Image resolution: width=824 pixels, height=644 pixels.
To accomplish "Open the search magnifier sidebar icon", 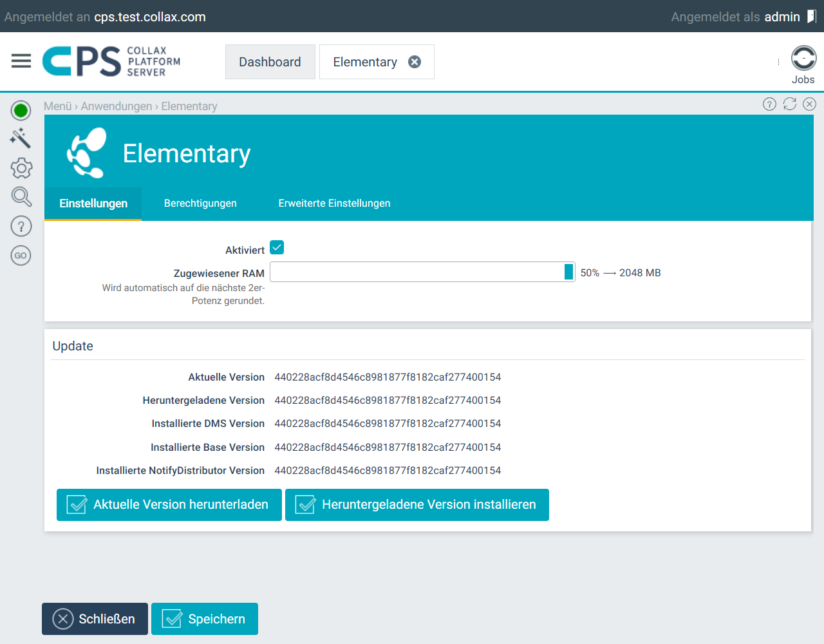I will (21, 197).
